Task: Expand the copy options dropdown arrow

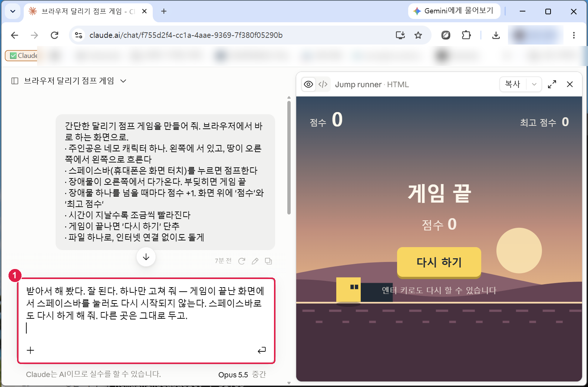Action: tap(534, 84)
